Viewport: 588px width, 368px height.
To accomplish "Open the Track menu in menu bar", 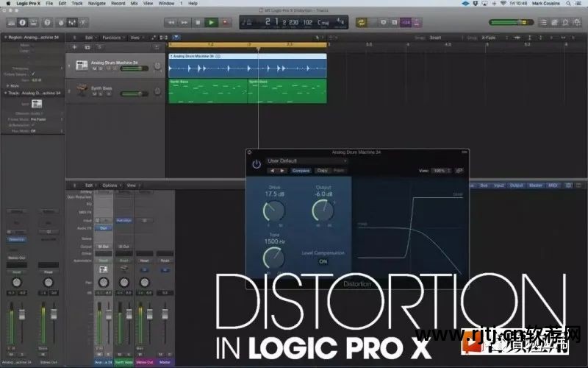I will [77, 4].
